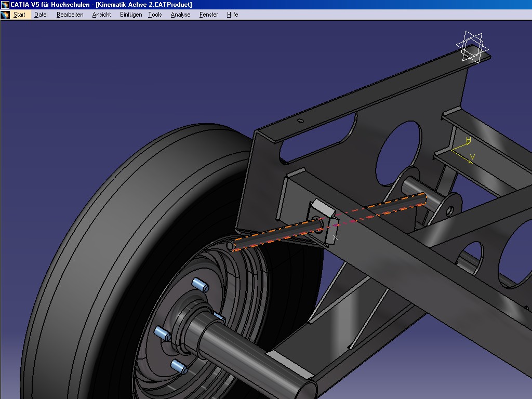Click the CATIA document icon beside Start
This screenshot has width=532, height=399.
point(5,15)
